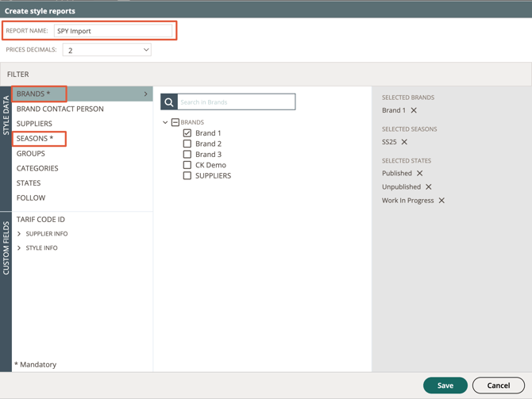Image resolution: width=532 pixels, height=399 pixels.
Task: Remove SS25 from selected seasons
Action: [404, 142]
